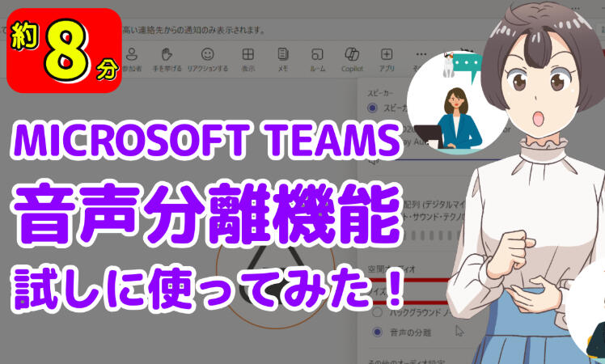Select the スピーカー radio button at top

[372, 107]
